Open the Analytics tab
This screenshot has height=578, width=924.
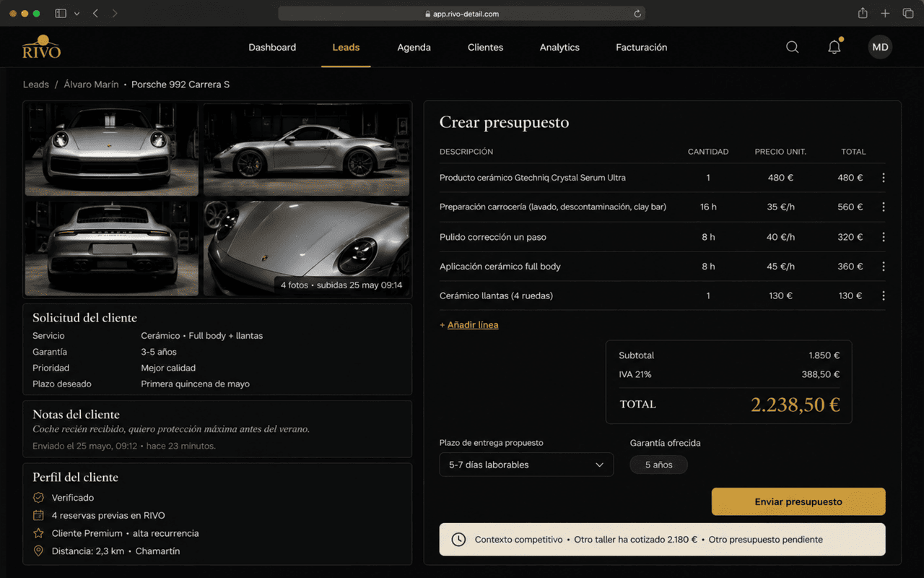(559, 47)
